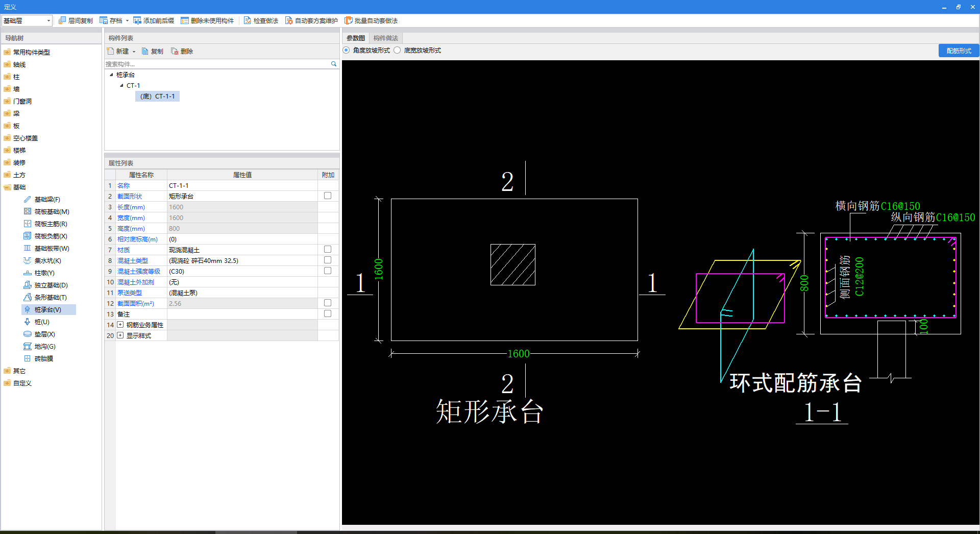This screenshot has width=980, height=534.
Task: Click the 侧面钢筋 C12@200 value in diagram
Action: pyautogui.click(x=860, y=277)
